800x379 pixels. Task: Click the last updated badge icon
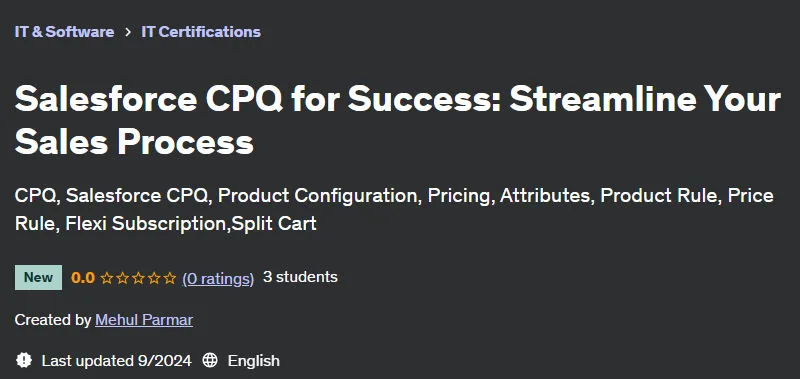point(23,360)
